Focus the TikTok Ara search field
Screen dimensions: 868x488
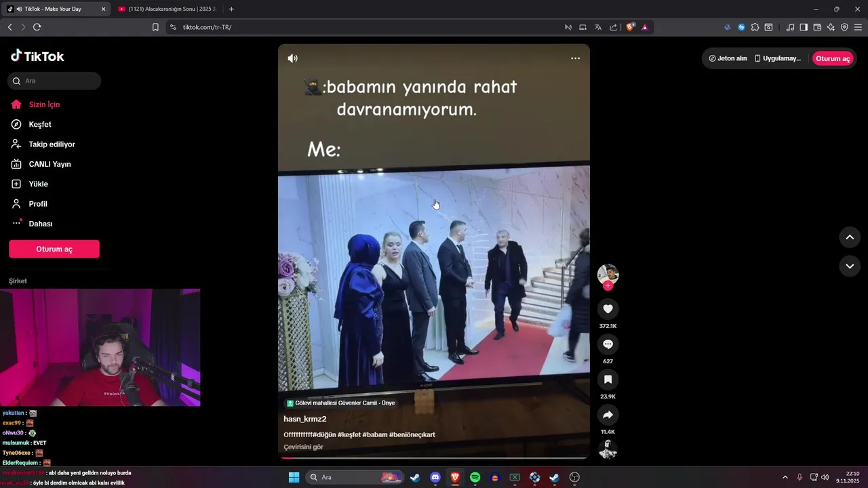(x=54, y=81)
